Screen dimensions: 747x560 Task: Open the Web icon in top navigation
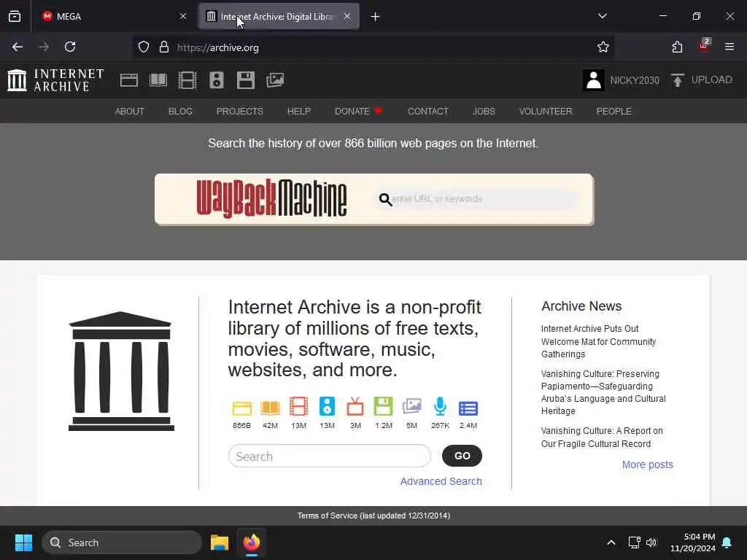128,80
